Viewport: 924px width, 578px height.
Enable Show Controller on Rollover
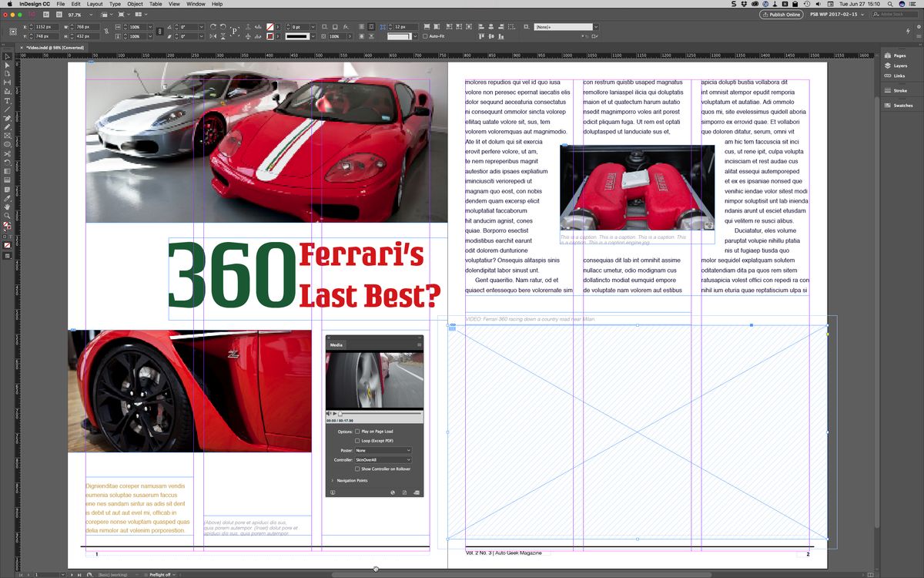pyautogui.click(x=357, y=468)
